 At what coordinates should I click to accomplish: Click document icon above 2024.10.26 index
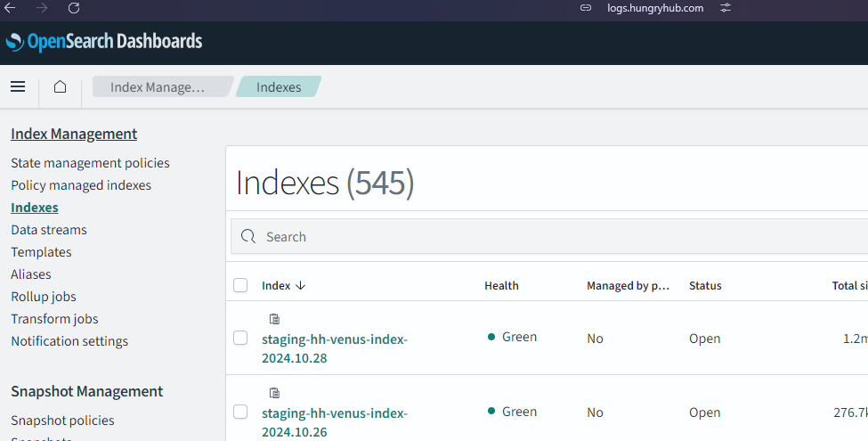click(x=274, y=393)
